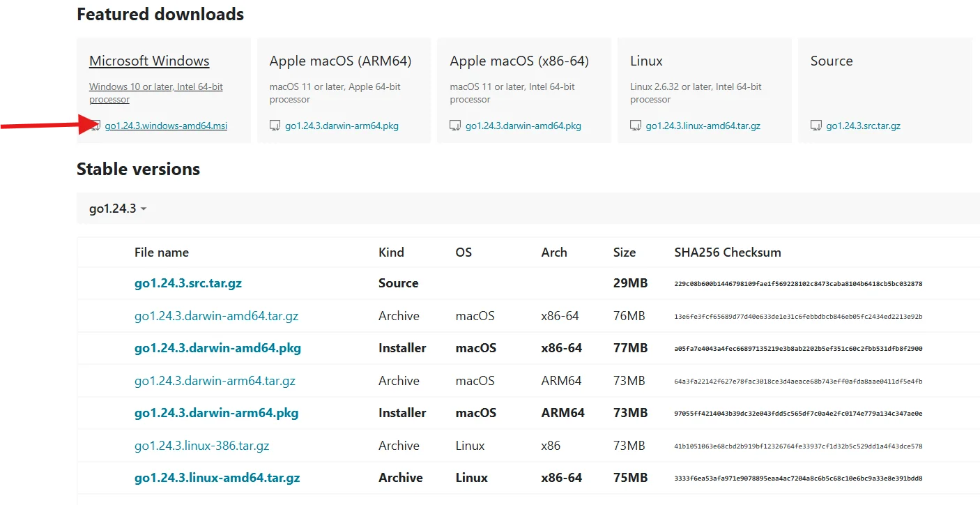Image resolution: width=980 pixels, height=505 pixels.
Task: Click go1.24.3.darwin-amd64.pkg in the file table
Action: coord(217,348)
